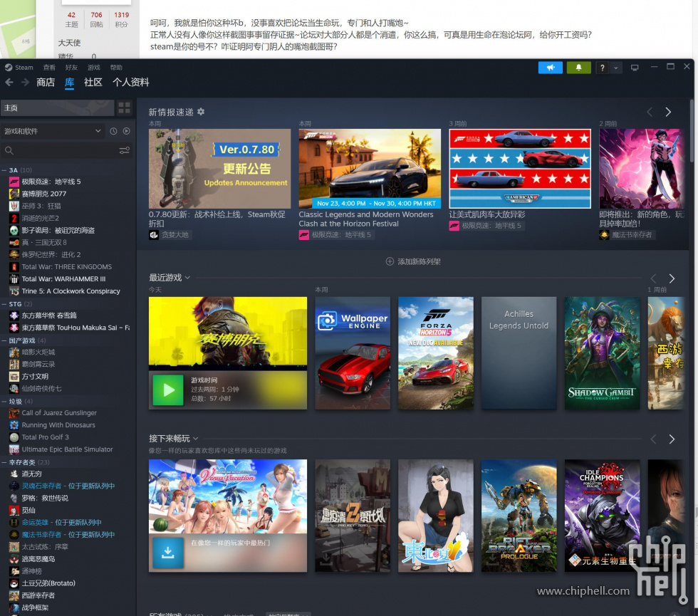Collapse the 国产游戏 collection
The height and width of the screenshot is (616, 698).
click(x=4, y=340)
